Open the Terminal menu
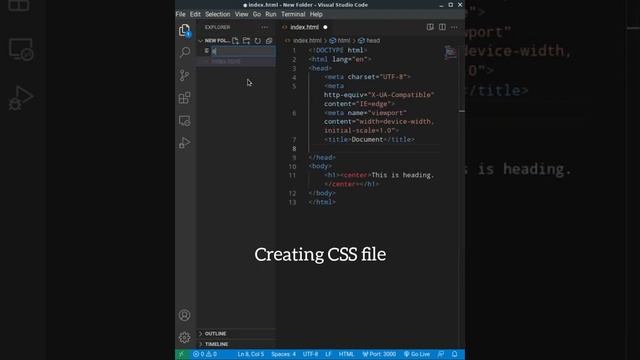The height and width of the screenshot is (360, 640). point(293,14)
